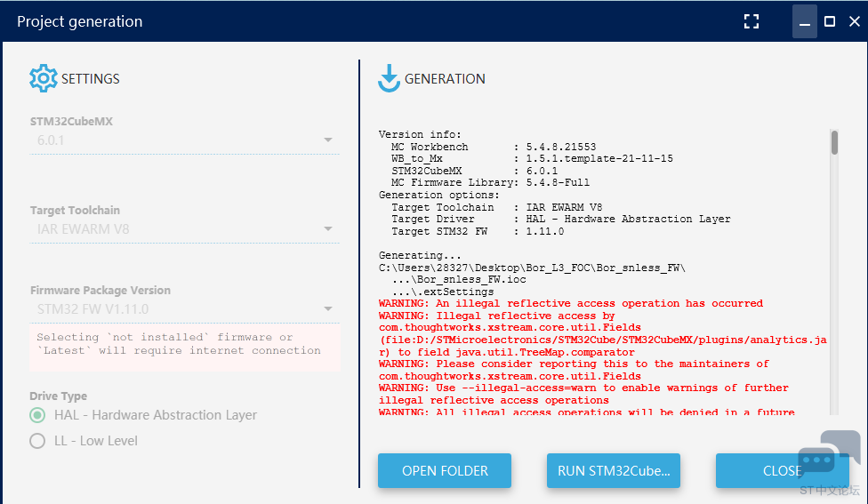The width and height of the screenshot is (868, 504).
Task: Click the Drive Type label
Action: pyautogui.click(x=58, y=396)
